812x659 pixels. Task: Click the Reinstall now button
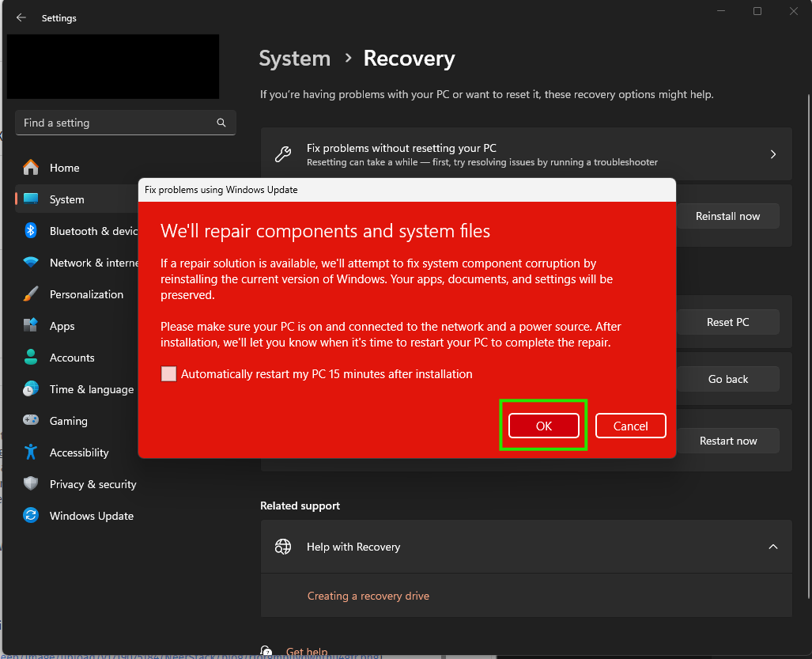727,216
